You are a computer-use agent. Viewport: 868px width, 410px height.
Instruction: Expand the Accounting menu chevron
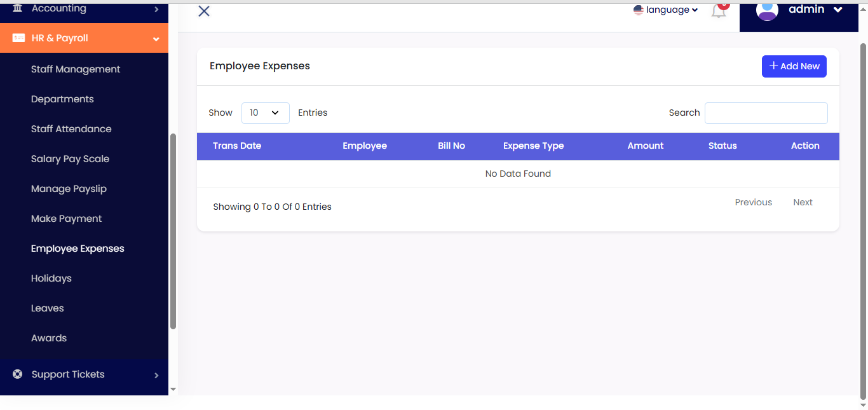156,9
